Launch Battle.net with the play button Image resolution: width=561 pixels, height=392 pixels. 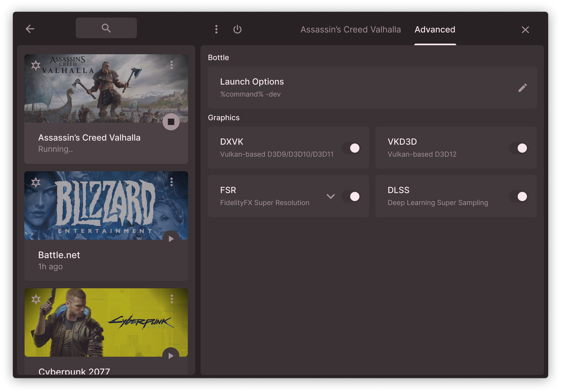click(x=171, y=239)
